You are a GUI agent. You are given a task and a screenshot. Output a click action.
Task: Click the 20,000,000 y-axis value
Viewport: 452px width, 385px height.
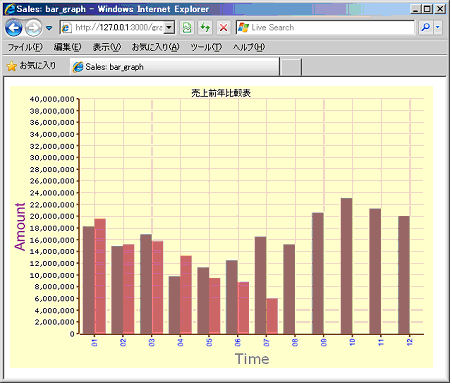52,216
